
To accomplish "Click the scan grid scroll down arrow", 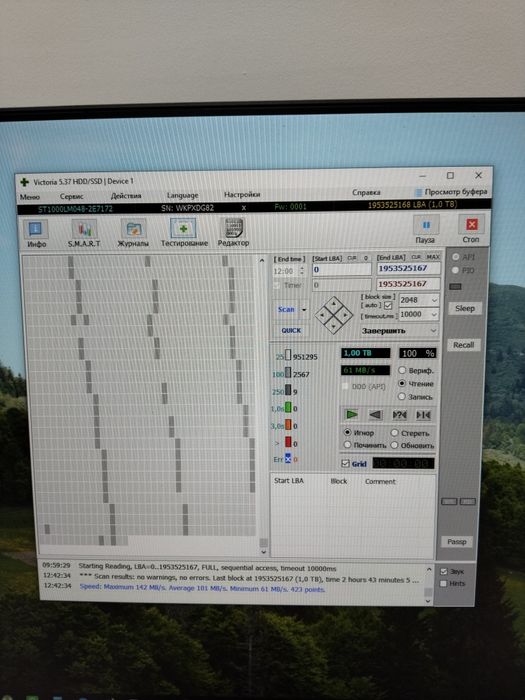I will (x=264, y=552).
